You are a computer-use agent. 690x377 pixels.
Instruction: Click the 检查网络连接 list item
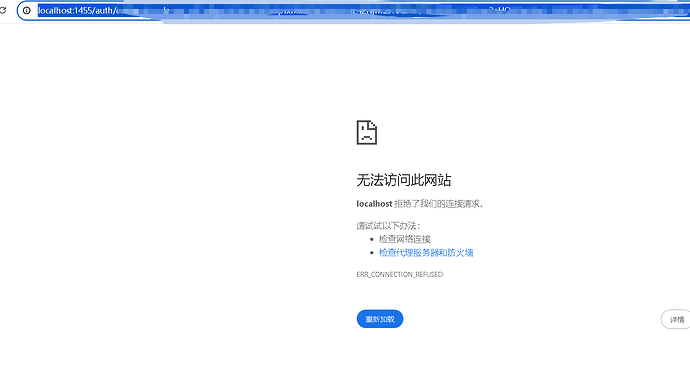coord(405,239)
